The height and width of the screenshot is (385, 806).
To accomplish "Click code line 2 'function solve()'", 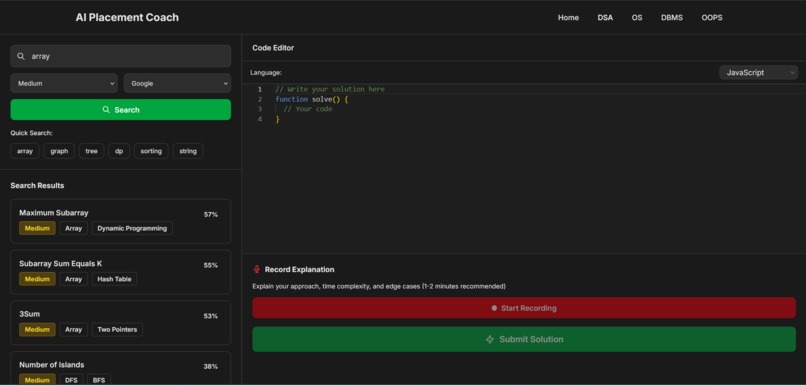I will coord(312,99).
